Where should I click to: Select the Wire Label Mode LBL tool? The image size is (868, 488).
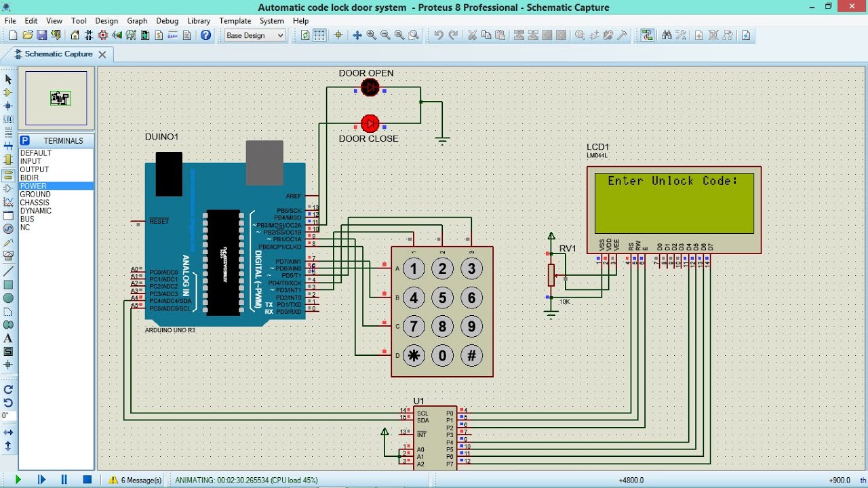pyautogui.click(x=8, y=120)
